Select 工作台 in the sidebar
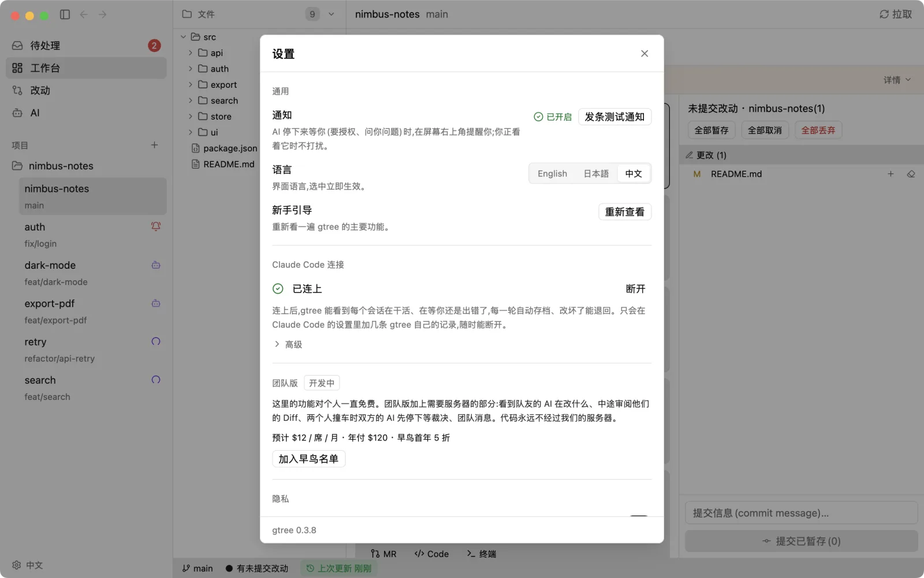The image size is (924, 578). 86,68
